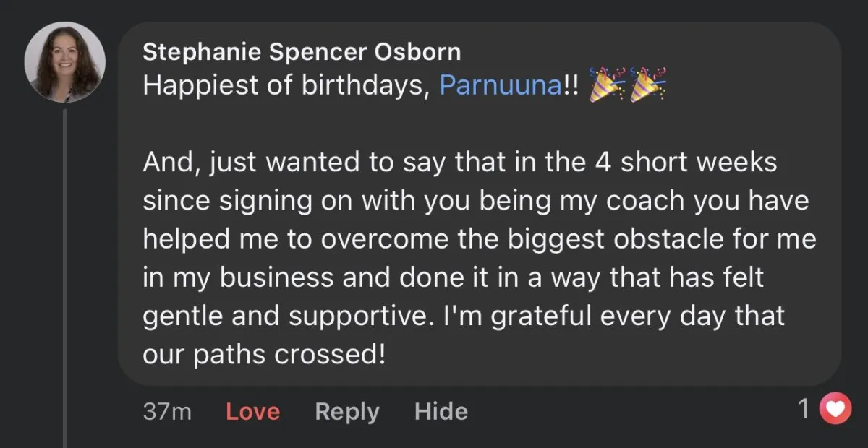The height and width of the screenshot is (448, 868).
Task: Open the 37m comment timestamp
Action: (167, 411)
